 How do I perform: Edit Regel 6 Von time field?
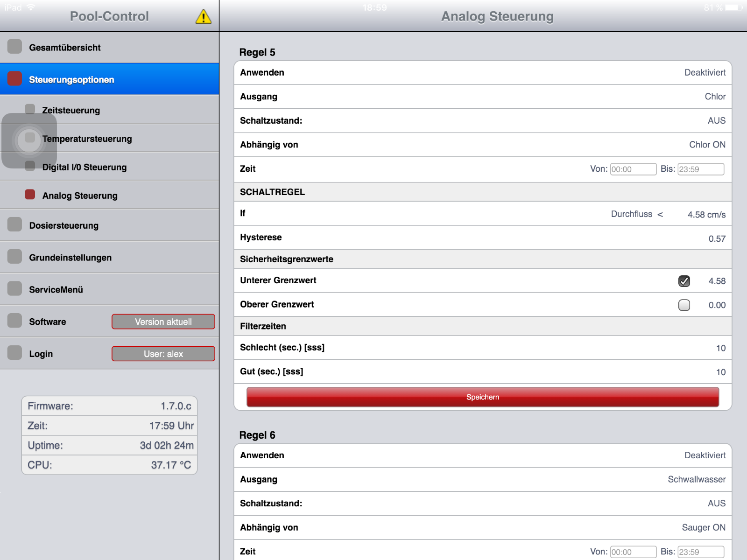(633, 552)
